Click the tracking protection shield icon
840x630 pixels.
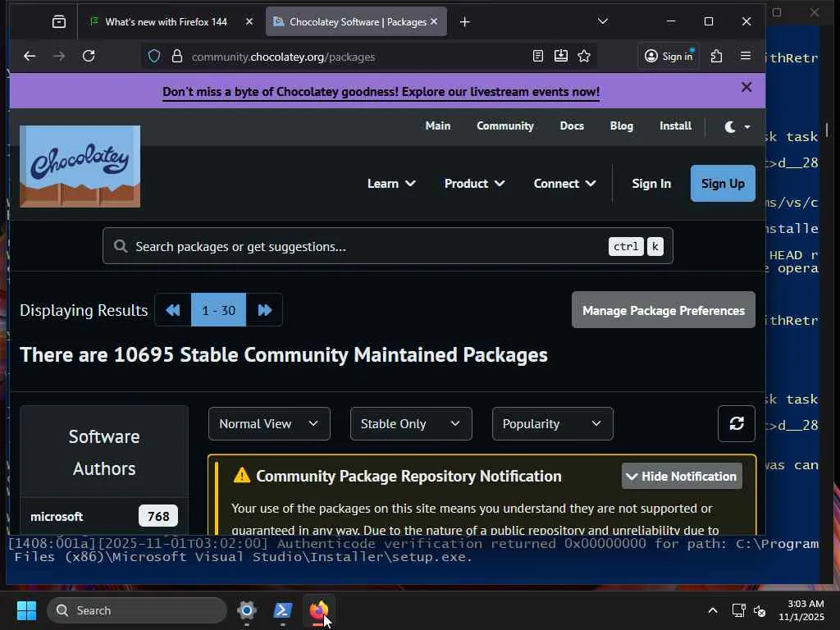154,57
